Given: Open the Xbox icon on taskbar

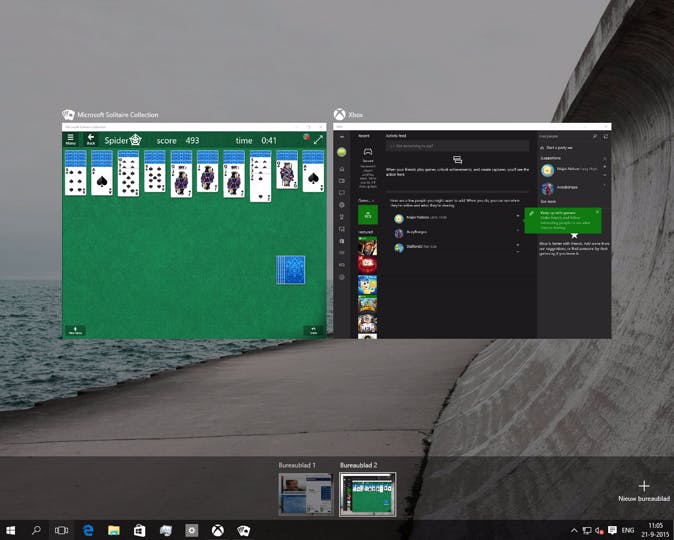Looking at the screenshot, I should (218, 530).
